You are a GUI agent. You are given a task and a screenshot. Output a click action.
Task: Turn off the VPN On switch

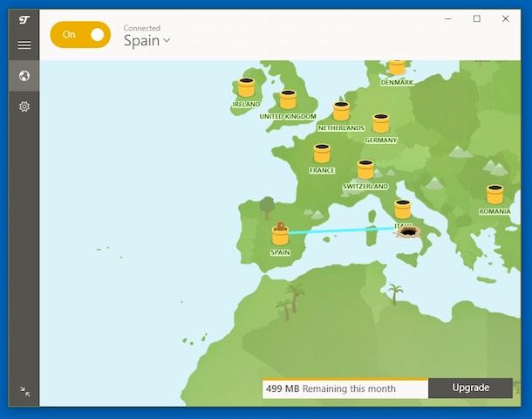80,35
